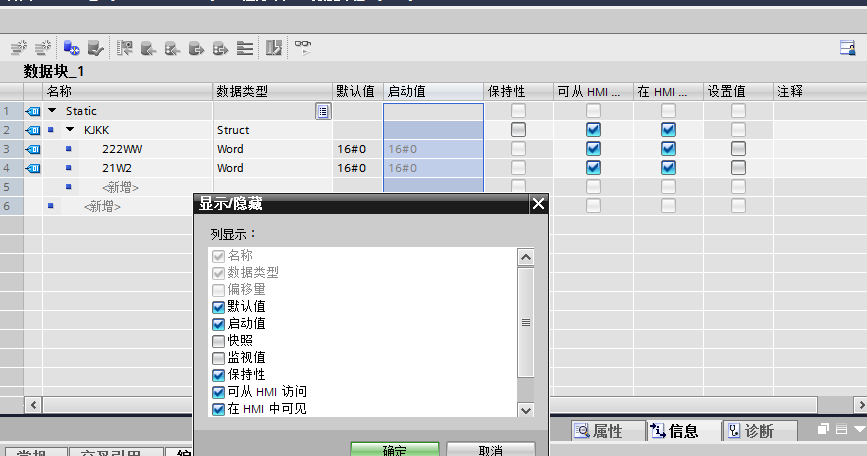Screen dimensions: 867x456
Task: Uncheck 保持性 in column display list
Action: pyautogui.click(x=218, y=375)
